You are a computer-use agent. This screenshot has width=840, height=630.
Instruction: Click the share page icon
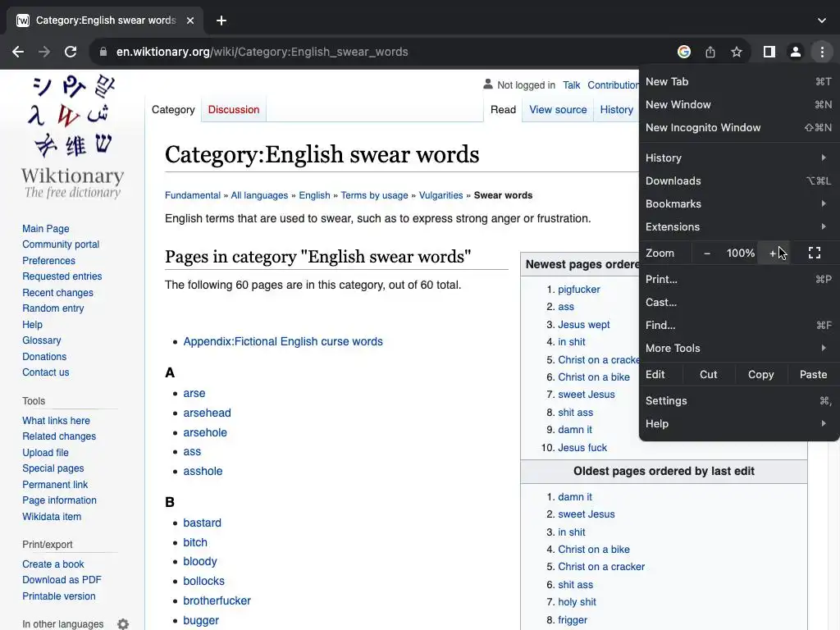pyautogui.click(x=710, y=52)
